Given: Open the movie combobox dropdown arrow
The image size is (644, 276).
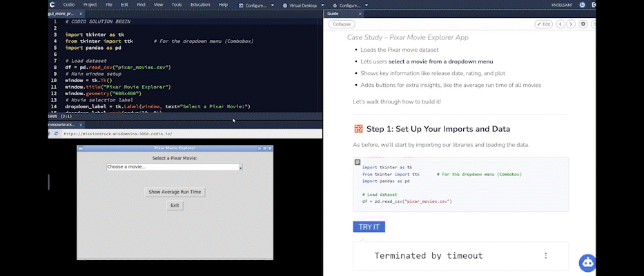Looking at the screenshot, I should [241, 167].
